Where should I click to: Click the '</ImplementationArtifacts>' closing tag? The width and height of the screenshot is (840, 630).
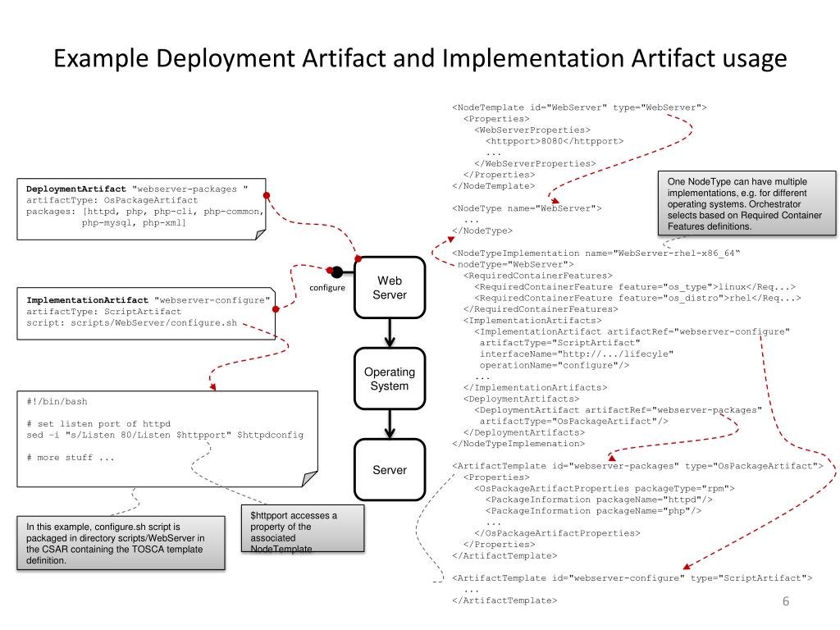click(x=535, y=388)
